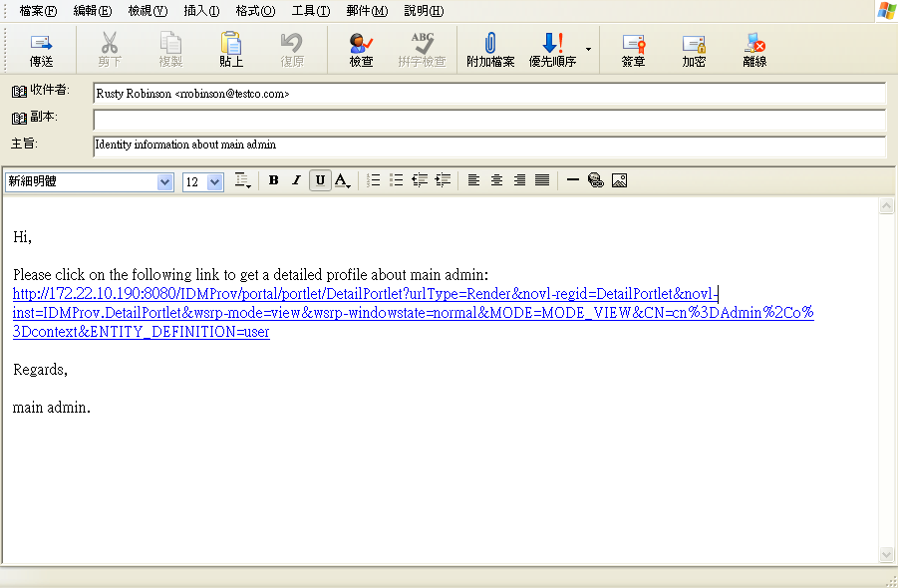Open the 工具(T) menu
Viewport: 898px width, 588px height.
coord(311,11)
